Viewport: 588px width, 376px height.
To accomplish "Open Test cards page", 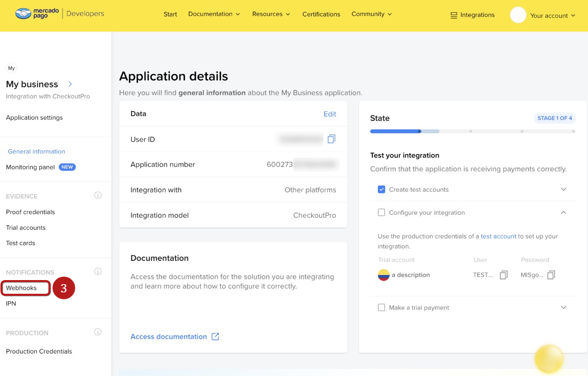I will tap(21, 243).
